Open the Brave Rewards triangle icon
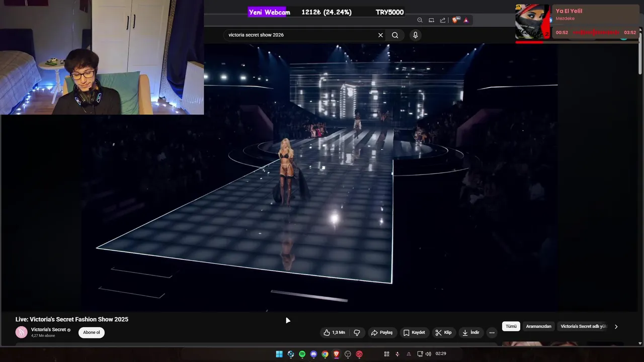Screen dimensions: 644x362 pos(466,20)
